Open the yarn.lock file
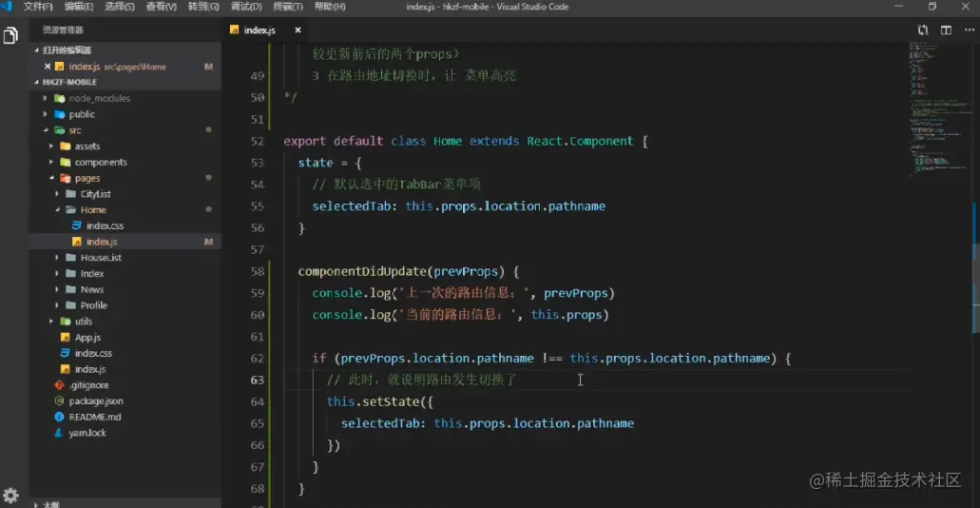This screenshot has width=980, height=508. (125, 433)
